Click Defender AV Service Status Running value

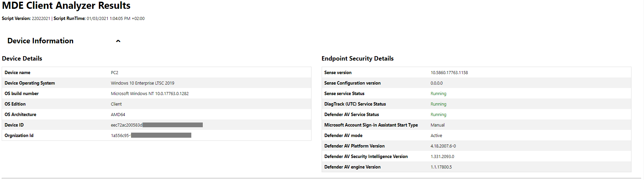click(x=438, y=115)
